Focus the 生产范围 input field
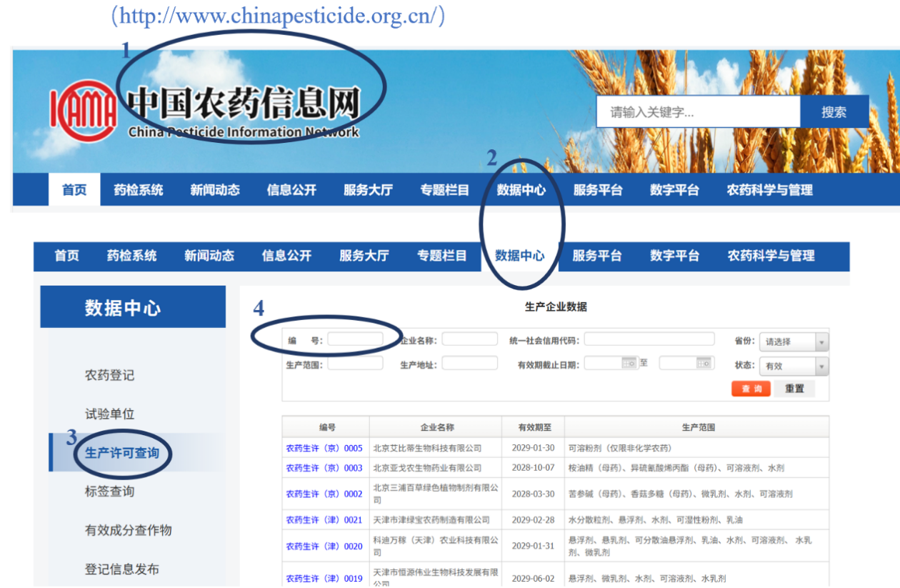The height and width of the screenshot is (588, 900). (355, 364)
